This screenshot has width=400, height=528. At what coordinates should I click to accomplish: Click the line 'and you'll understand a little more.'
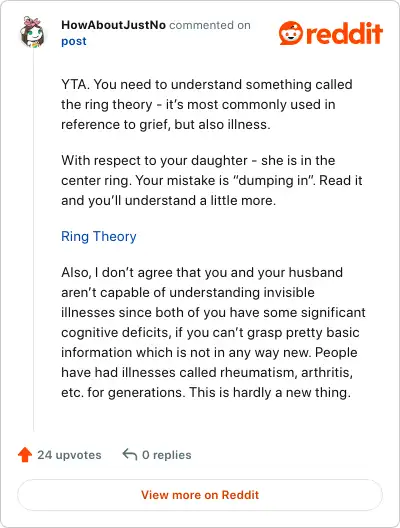[x=168, y=200]
